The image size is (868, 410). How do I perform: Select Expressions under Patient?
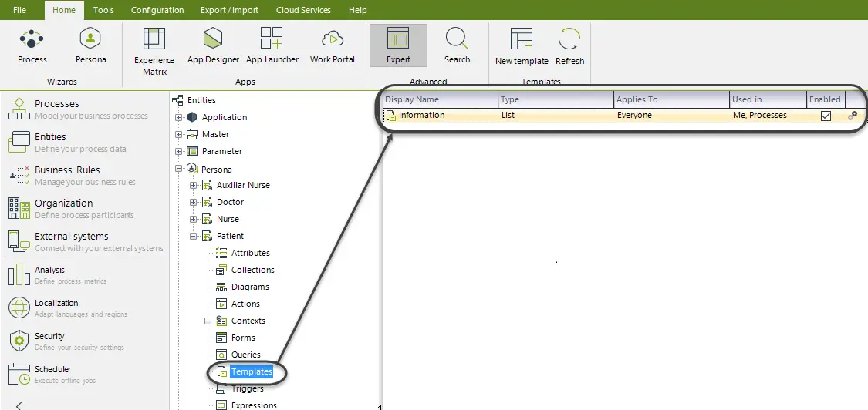pyautogui.click(x=254, y=405)
